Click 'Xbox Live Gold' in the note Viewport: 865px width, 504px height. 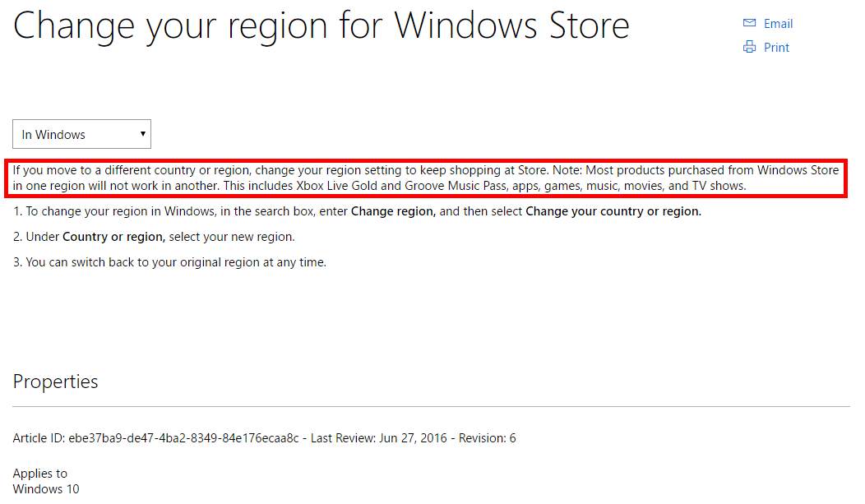[336, 186]
